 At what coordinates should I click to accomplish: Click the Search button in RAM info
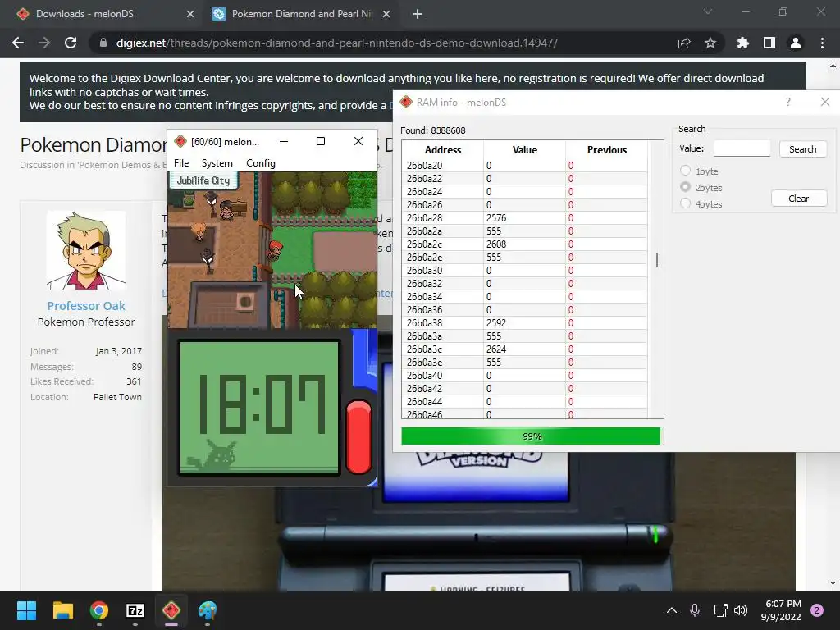click(x=802, y=149)
